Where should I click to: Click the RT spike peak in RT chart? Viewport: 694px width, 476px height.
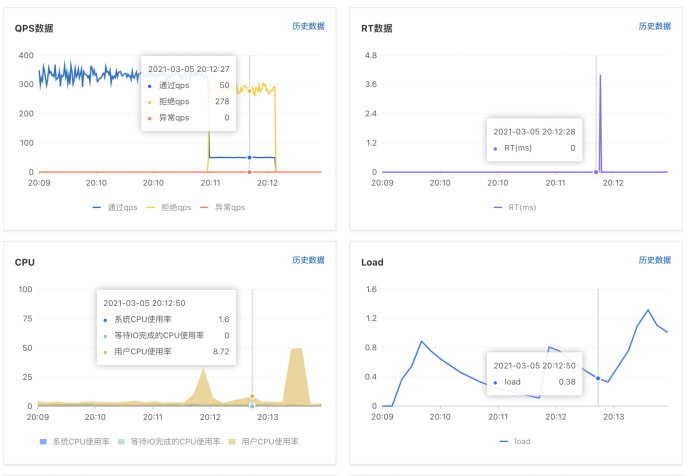click(x=600, y=76)
